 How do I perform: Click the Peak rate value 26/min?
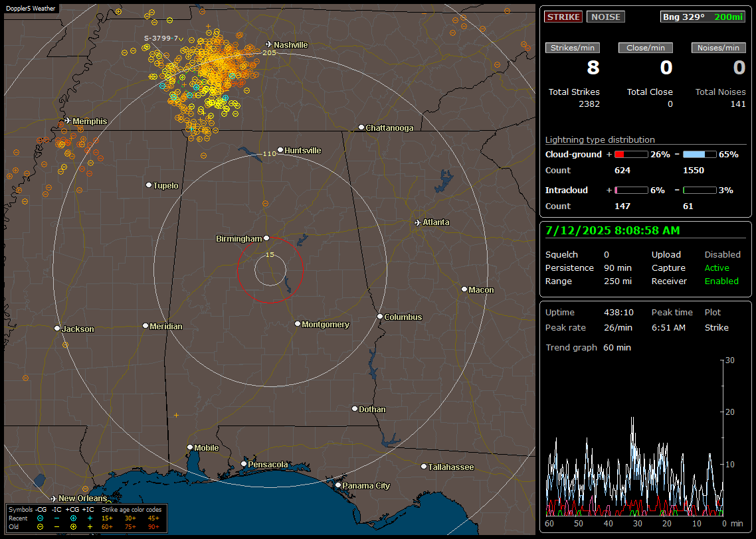click(618, 327)
